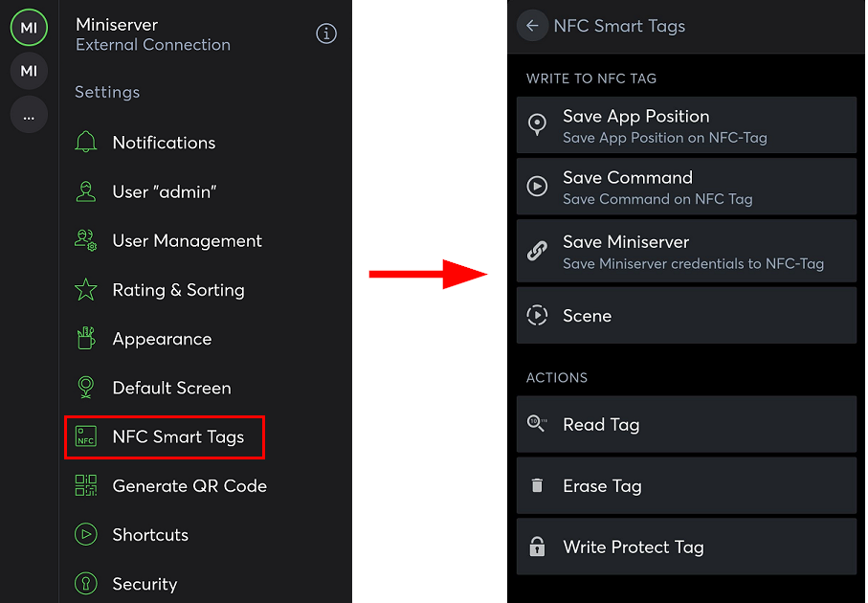Click the Generate QR Code icon
The width and height of the screenshot is (868, 603).
point(86,486)
